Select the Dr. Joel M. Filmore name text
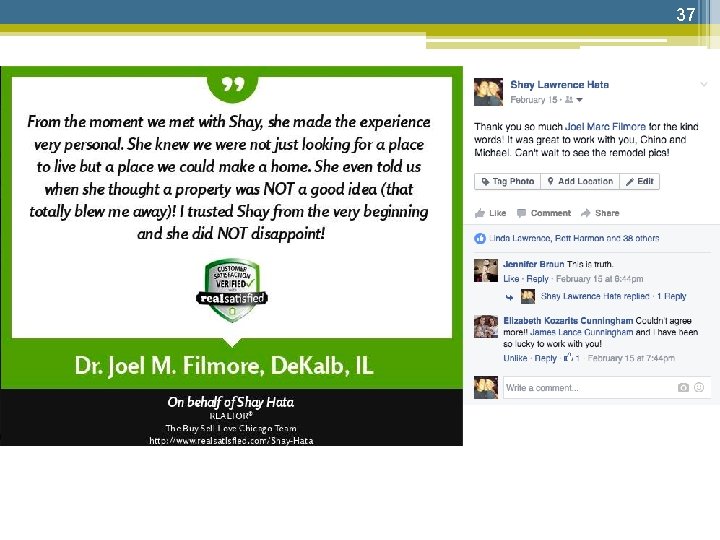Image resolution: width=720 pixels, height=540 pixels. (224, 366)
